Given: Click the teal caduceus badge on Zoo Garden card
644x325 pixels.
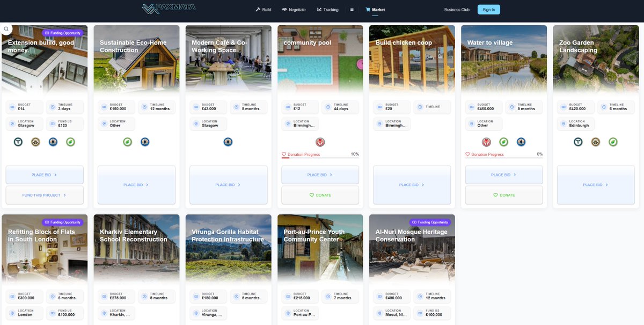Looking at the screenshot, I should [578, 142].
